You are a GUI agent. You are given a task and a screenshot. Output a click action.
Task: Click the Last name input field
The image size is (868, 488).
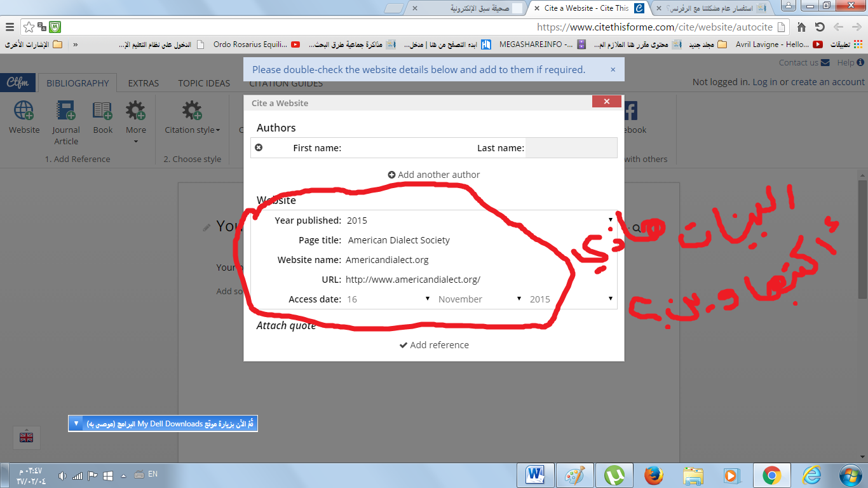coord(571,148)
